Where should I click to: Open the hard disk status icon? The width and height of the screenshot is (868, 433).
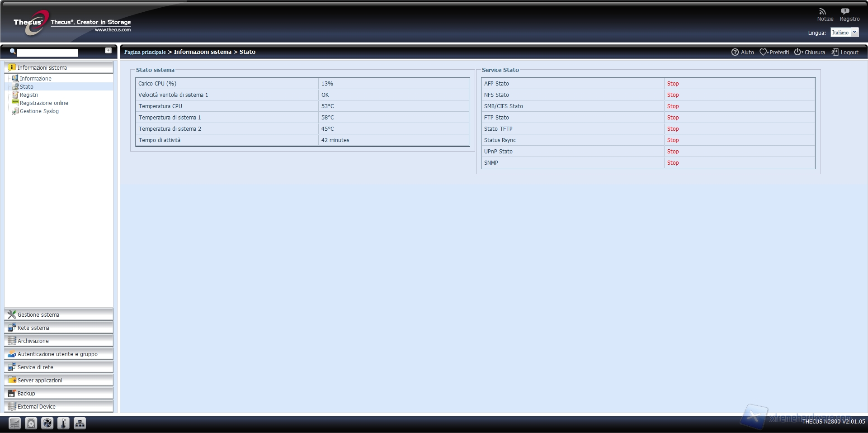click(31, 423)
